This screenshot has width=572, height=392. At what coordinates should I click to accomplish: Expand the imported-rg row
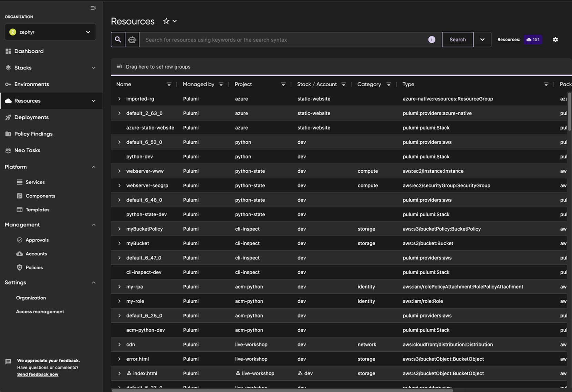(x=119, y=99)
